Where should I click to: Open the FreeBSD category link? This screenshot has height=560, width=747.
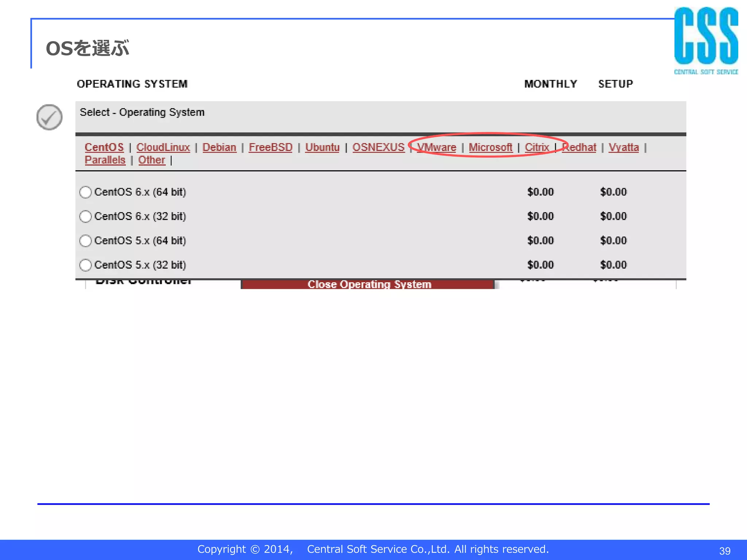[271, 147]
